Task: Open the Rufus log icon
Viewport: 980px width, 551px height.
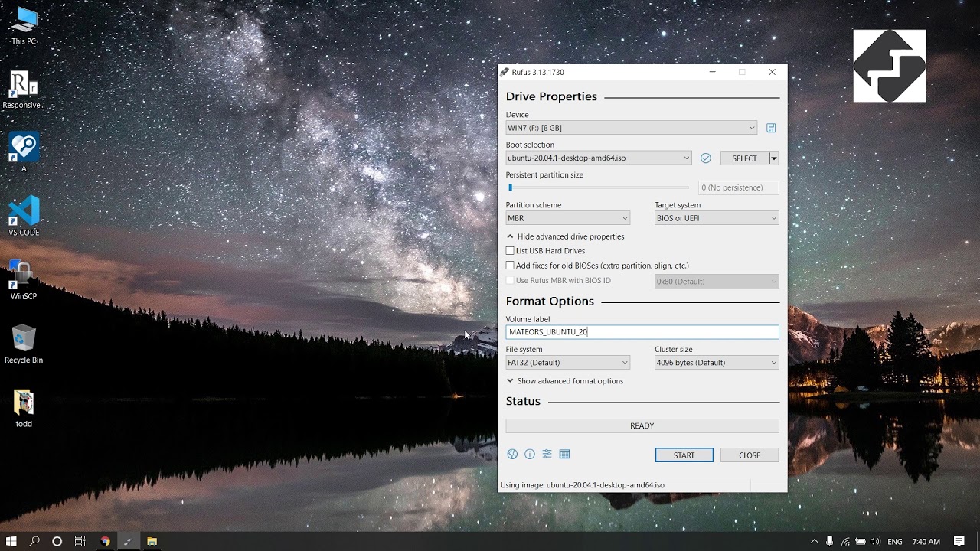Action: click(564, 455)
